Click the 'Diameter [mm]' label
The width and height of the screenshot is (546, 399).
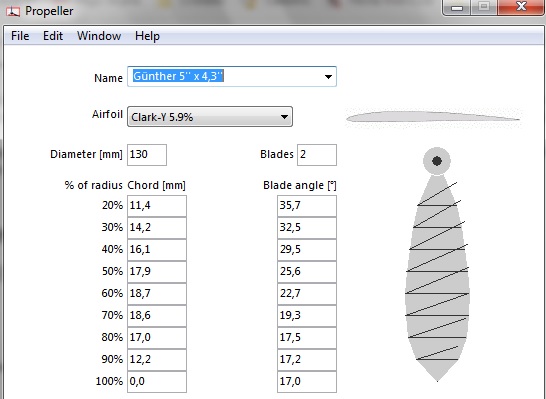86,154
